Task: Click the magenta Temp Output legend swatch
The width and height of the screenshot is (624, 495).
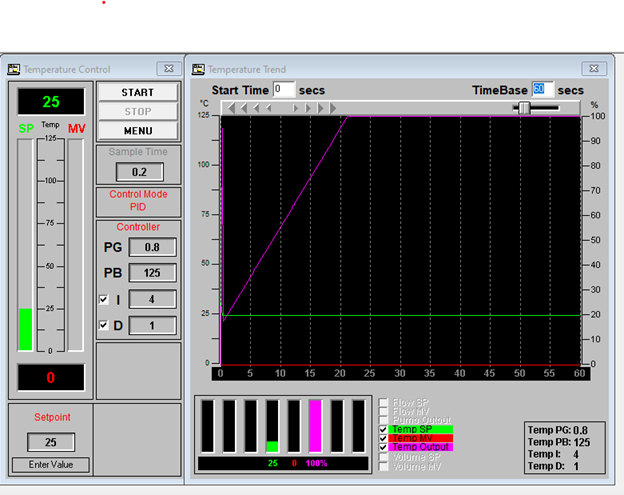Action: point(421,447)
